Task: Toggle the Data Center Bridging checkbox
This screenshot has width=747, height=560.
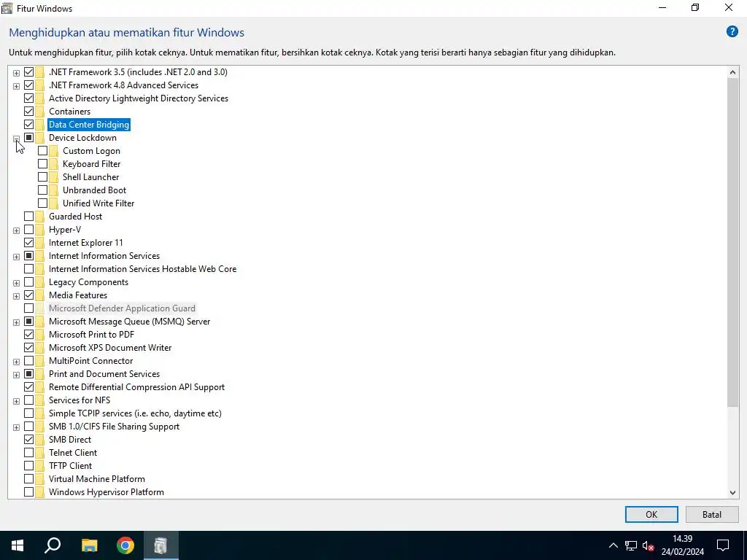Action: point(28,124)
